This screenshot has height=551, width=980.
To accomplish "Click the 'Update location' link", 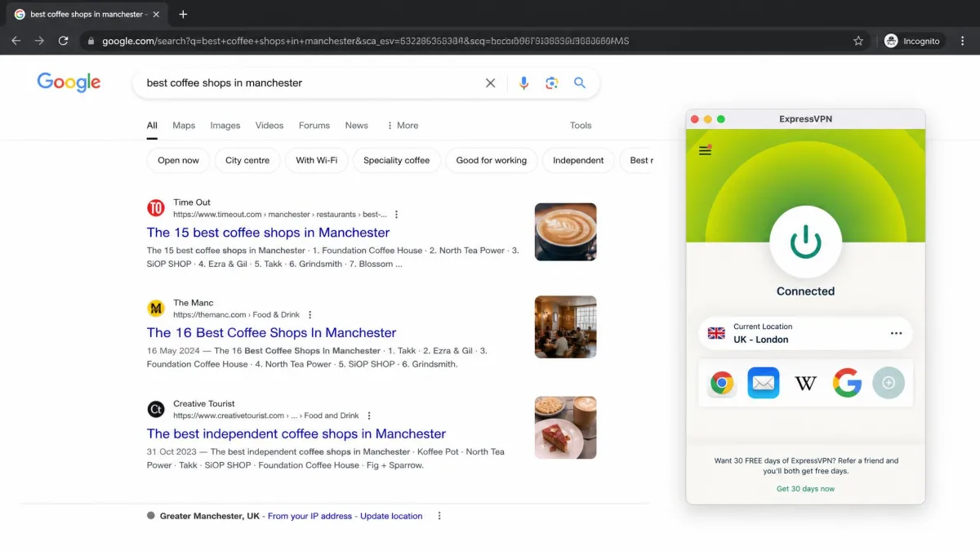I will pos(391,516).
